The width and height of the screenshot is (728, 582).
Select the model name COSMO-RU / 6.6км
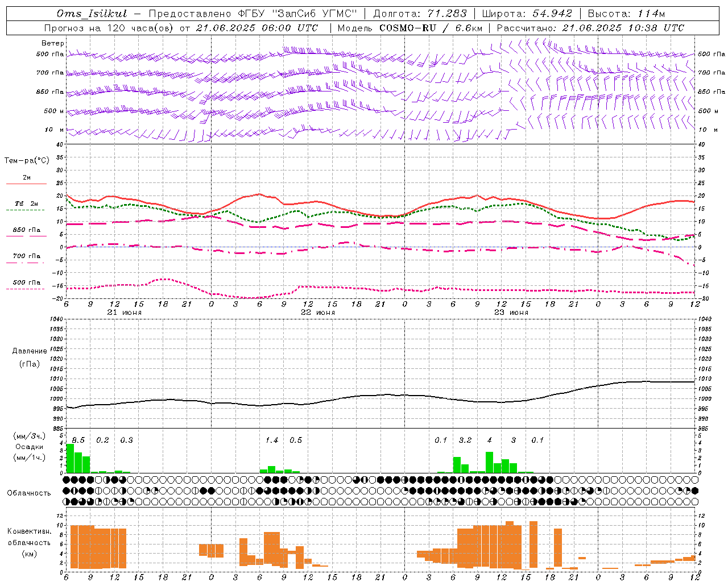point(431,28)
